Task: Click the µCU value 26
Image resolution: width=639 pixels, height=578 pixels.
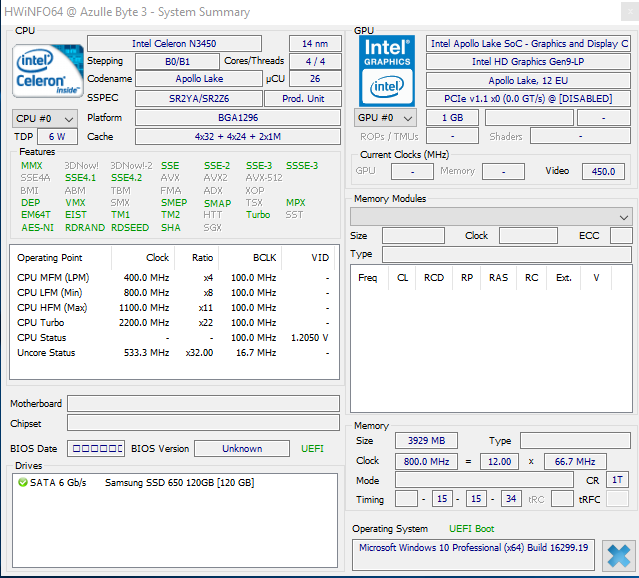Action: click(x=315, y=79)
